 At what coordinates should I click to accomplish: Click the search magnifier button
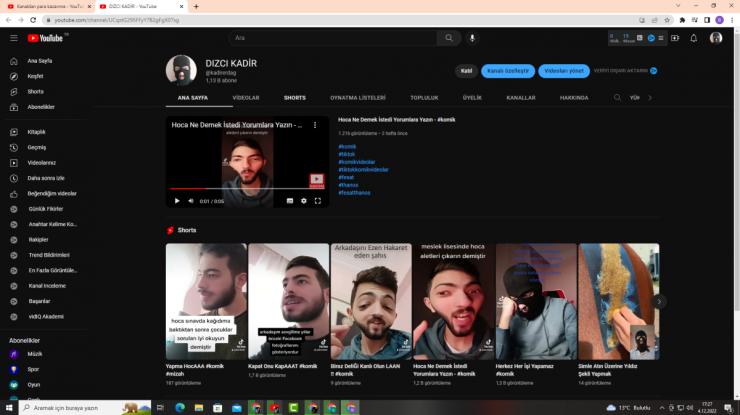click(x=449, y=38)
